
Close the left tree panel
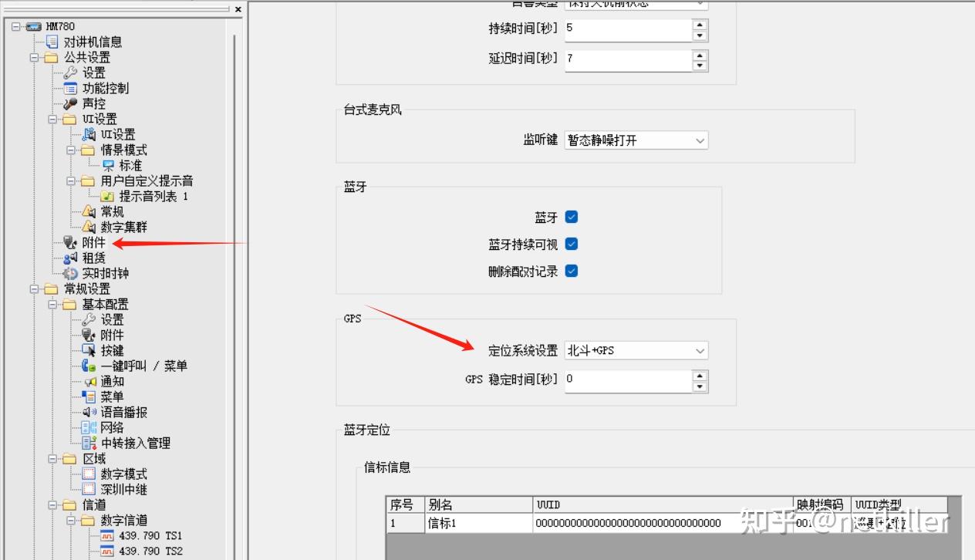click(238, 9)
